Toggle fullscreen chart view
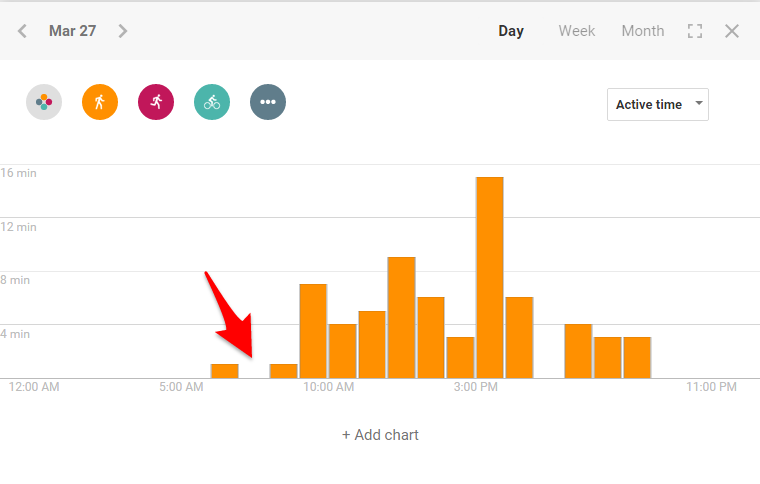This screenshot has height=484, width=760. pyautogui.click(x=695, y=31)
